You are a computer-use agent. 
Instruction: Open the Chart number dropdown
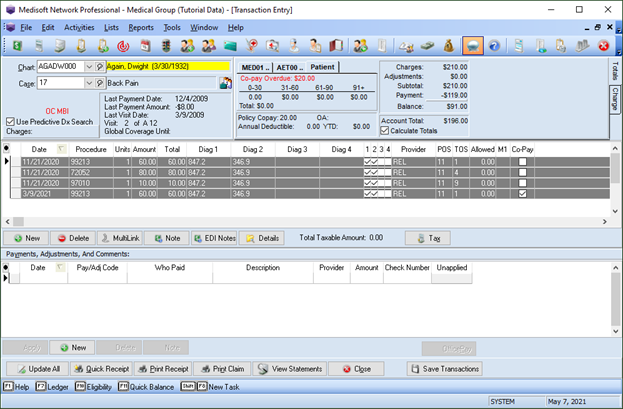pos(89,67)
